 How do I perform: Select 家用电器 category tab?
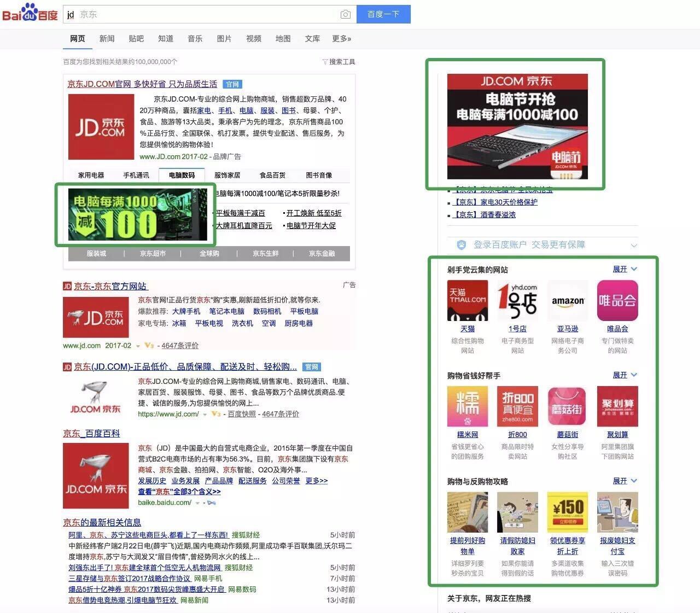click(91, 175)
